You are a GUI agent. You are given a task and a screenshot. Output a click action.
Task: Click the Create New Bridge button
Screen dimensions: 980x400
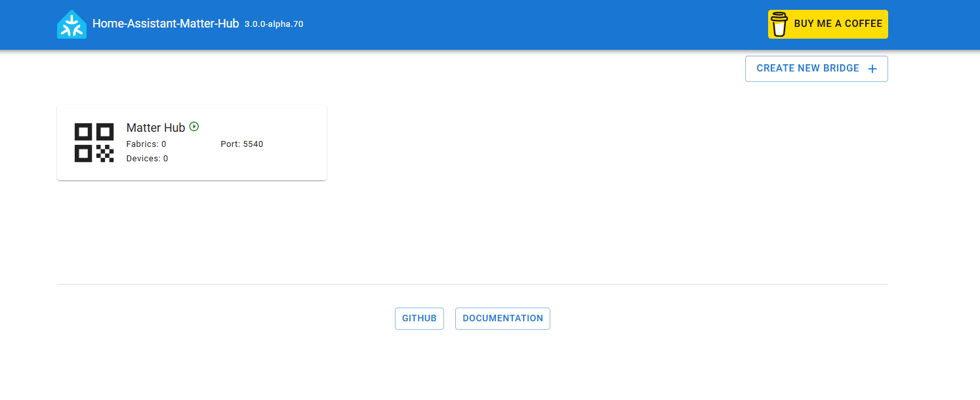(816, 69)
